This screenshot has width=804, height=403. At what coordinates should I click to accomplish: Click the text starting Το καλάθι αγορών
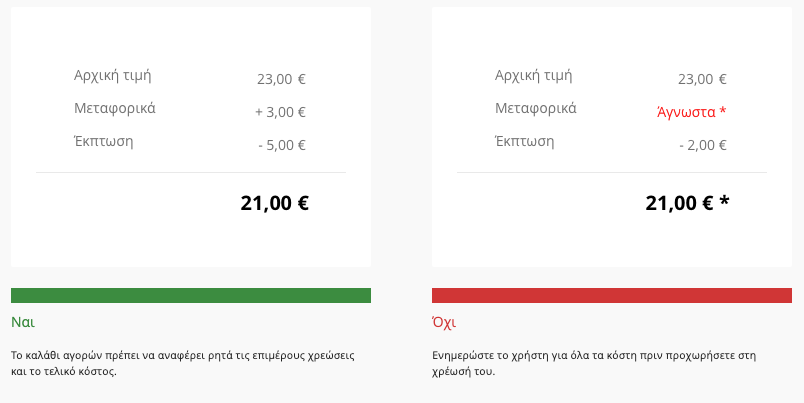183,363
